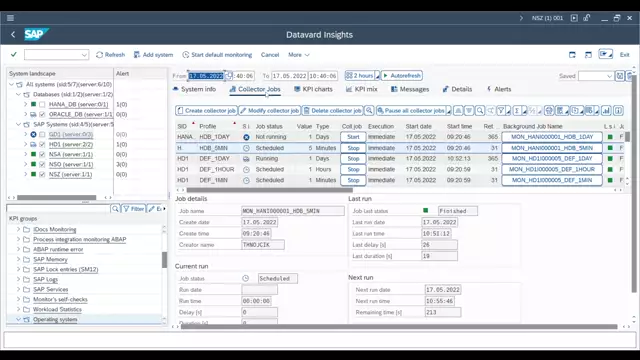Click the find details magnifier after Delete collector job
Screen dimensions: 640x360
pyautogui.click(x=369, y=111)
